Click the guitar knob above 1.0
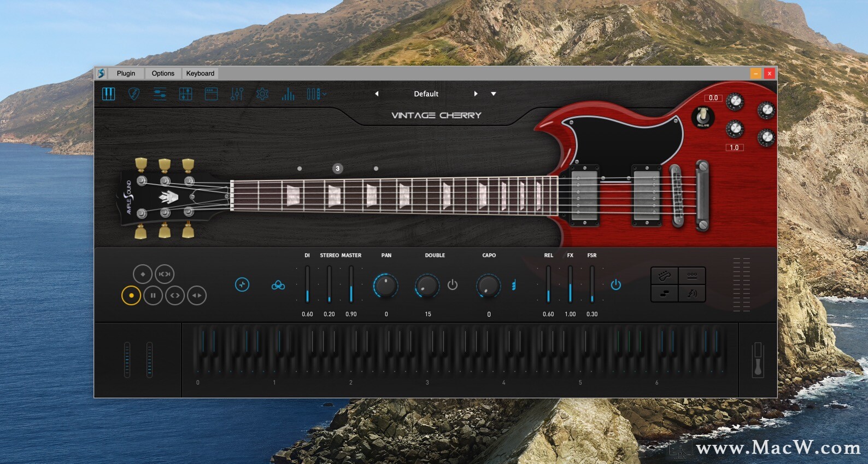The image size is (868, 464). click(x=735, y=129)
